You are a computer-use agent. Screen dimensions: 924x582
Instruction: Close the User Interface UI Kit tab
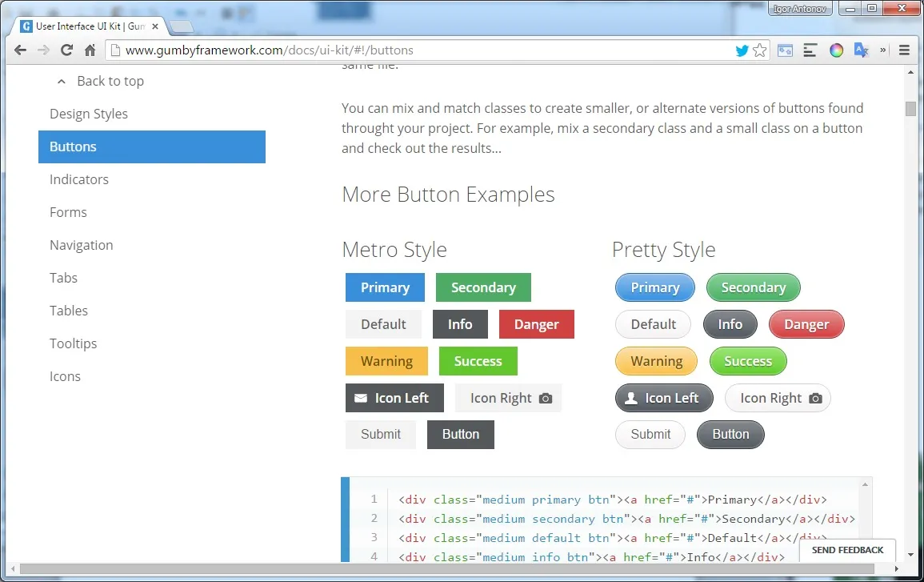tap(155, 26)
